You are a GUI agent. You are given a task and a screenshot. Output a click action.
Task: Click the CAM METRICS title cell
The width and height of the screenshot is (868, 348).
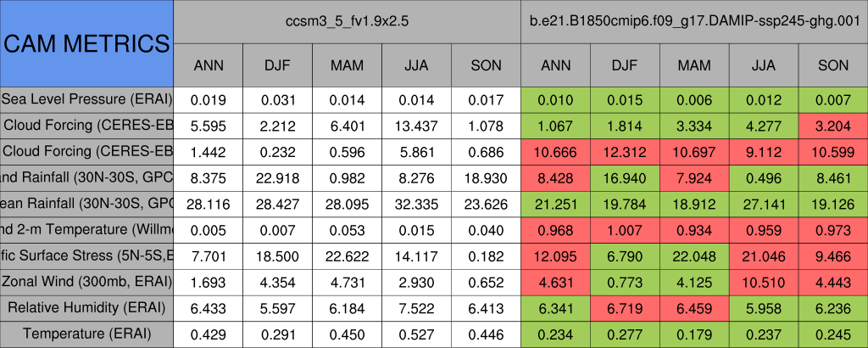pos(86,42)
